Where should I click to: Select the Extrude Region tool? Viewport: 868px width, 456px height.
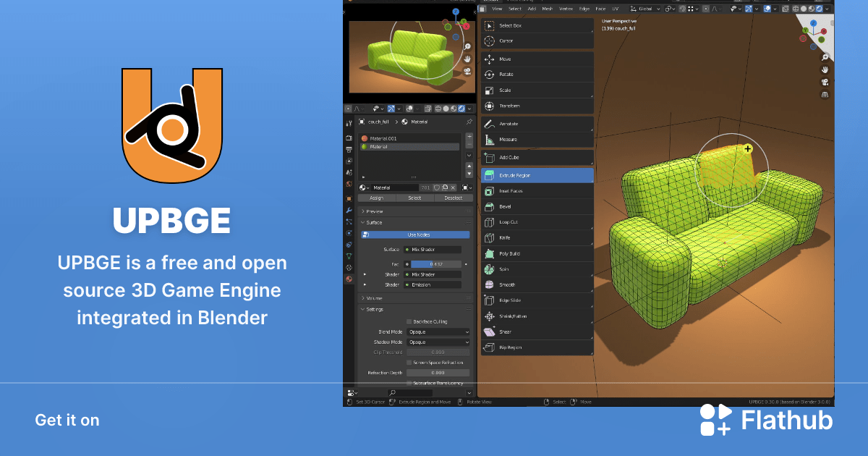pyautogui.click(x=537, y=175)
